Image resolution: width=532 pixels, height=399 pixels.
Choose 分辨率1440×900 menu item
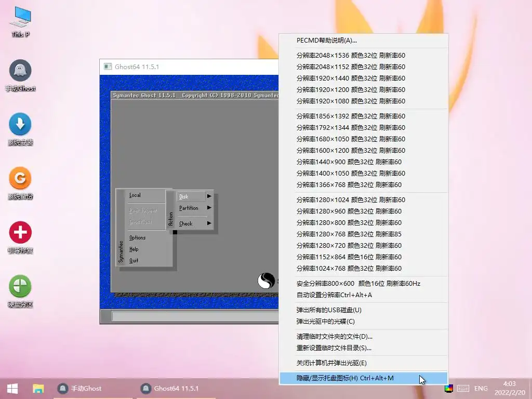point(363,162)
